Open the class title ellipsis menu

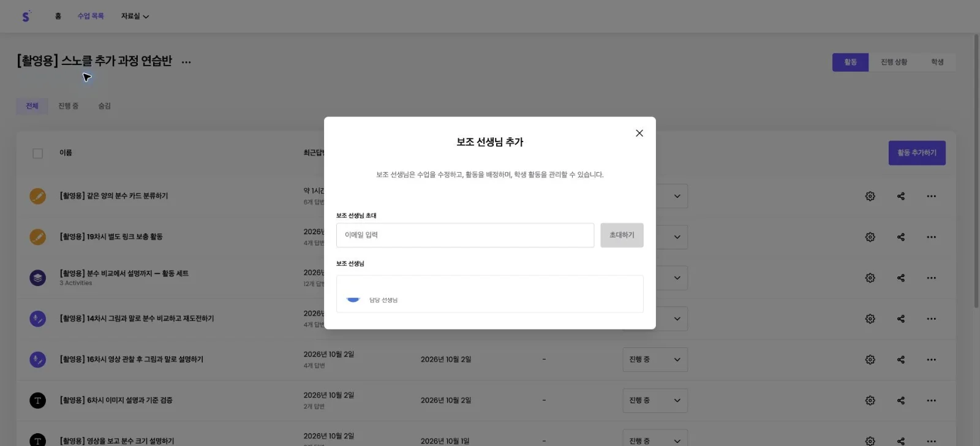pos(186,62)
